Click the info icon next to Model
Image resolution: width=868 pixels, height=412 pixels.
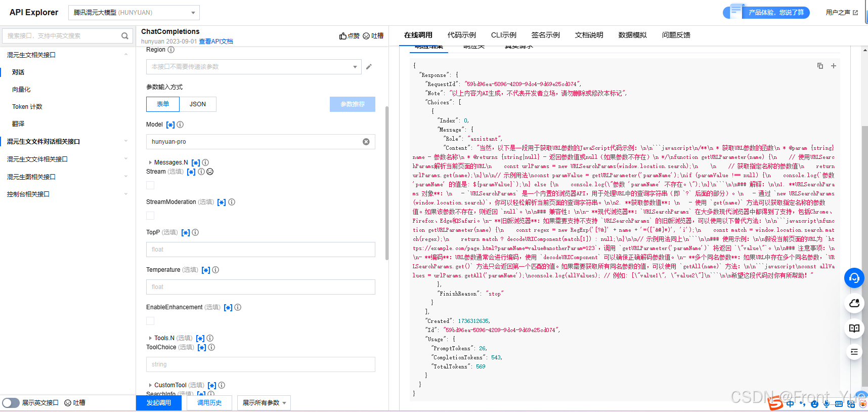(180, 125)
